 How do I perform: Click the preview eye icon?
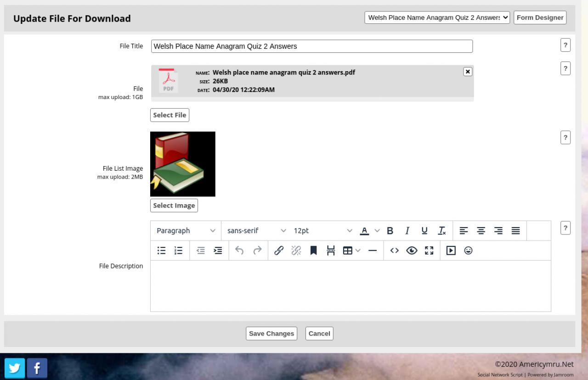tap(412, 251)
